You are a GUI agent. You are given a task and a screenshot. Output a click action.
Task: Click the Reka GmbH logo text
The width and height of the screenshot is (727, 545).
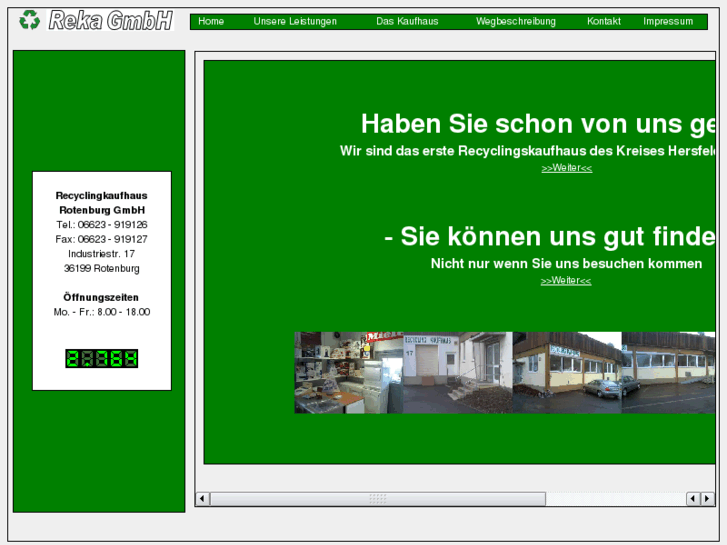(110, 20)
